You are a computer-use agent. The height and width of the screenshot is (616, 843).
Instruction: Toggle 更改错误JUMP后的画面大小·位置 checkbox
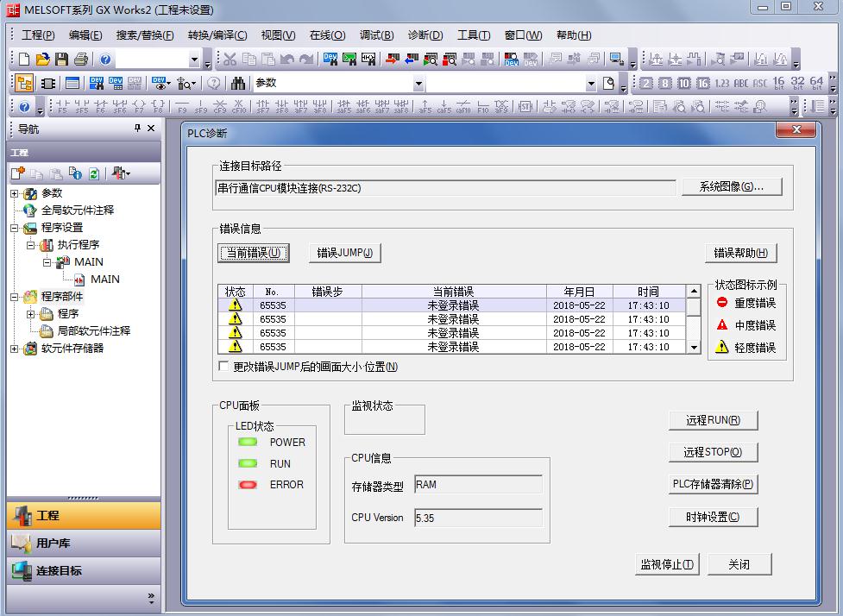tap(224, 367)
